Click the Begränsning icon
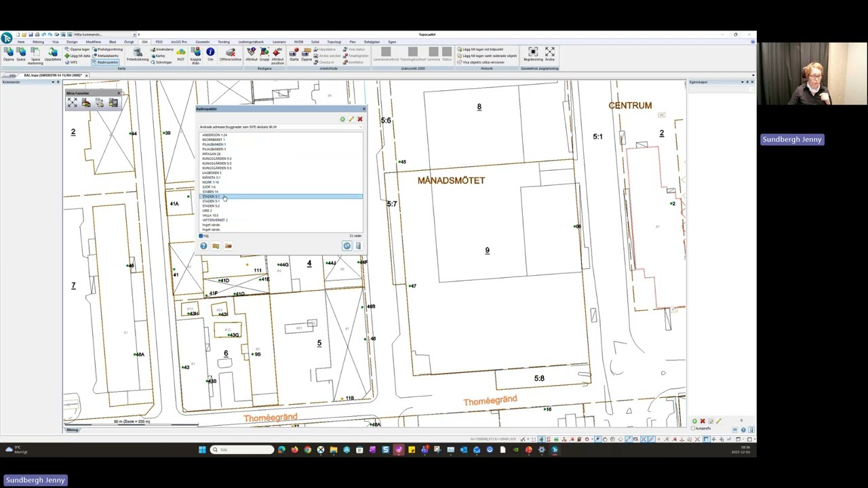The width and height of the screenshot is (868, 488). (533, 54)
